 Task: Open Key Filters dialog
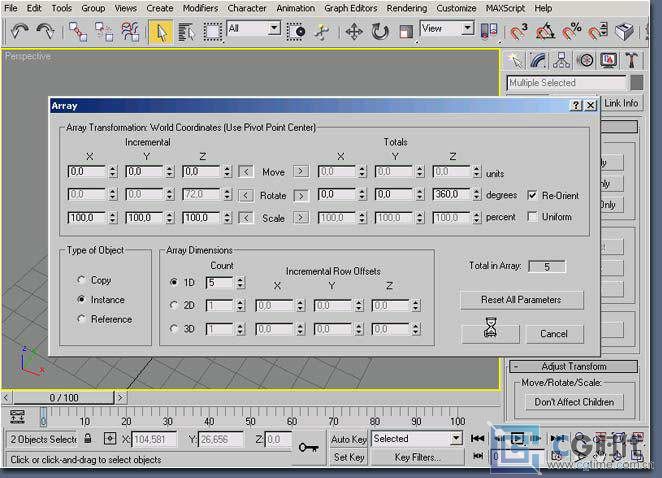coord(417,457)
